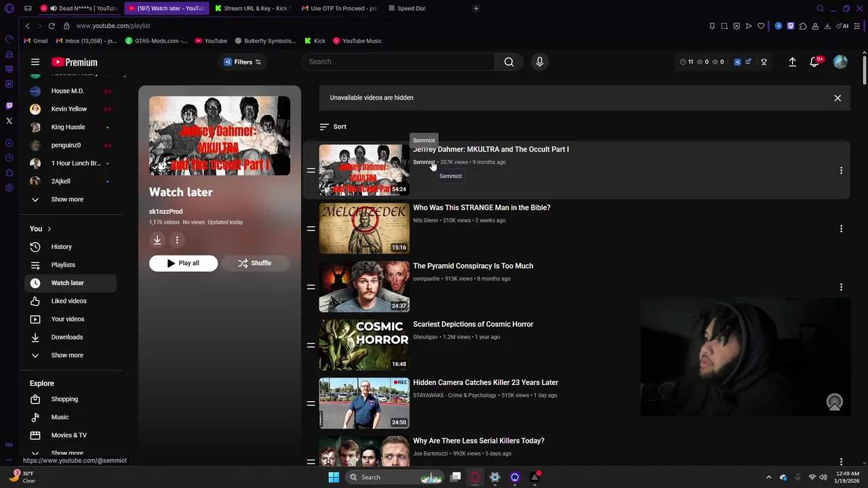
Task: Click the search magnifier button
Action: (x=509, y=62)
